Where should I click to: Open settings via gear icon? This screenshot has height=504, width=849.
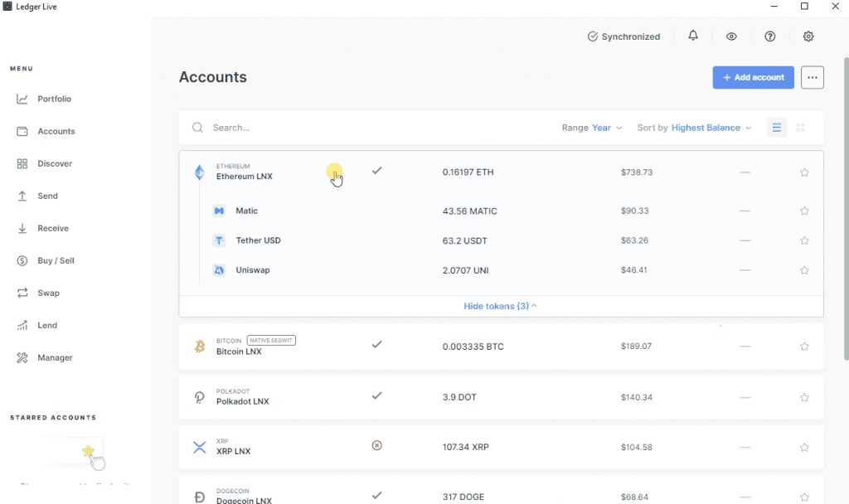[x=808, y=36]
